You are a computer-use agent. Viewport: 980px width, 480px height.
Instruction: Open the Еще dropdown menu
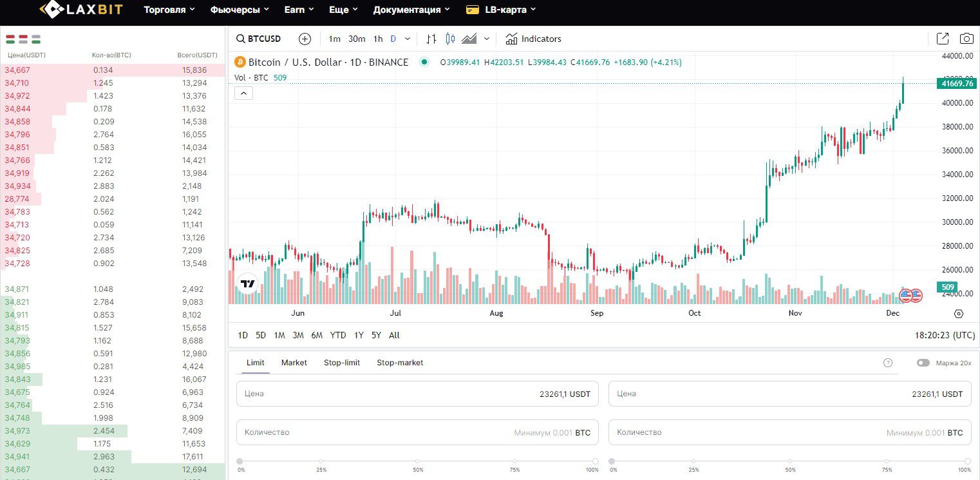tap(343, 10)
